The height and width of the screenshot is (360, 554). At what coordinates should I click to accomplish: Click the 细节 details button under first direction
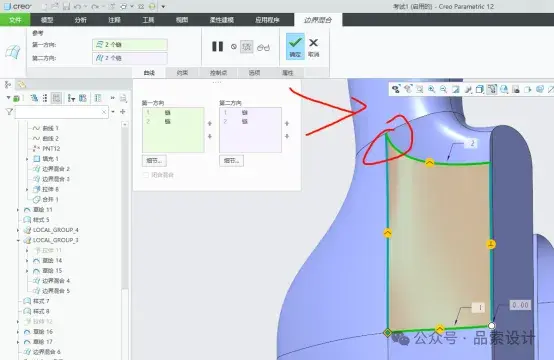pos(154,161)
